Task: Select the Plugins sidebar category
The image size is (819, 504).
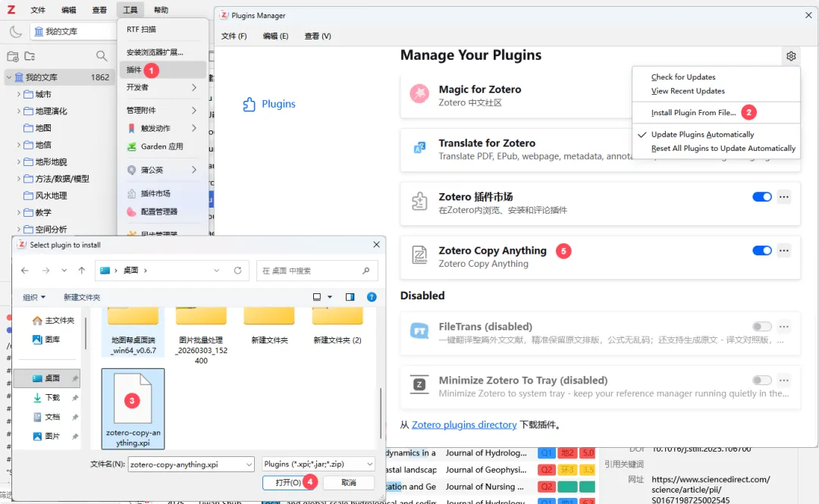Action: point(269,104)
